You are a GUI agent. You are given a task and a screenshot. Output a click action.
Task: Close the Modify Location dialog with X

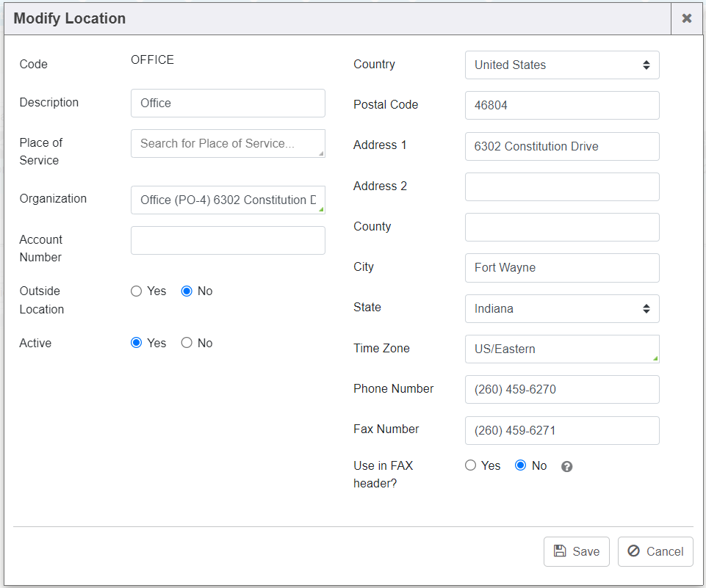click(x=687, y=18)
